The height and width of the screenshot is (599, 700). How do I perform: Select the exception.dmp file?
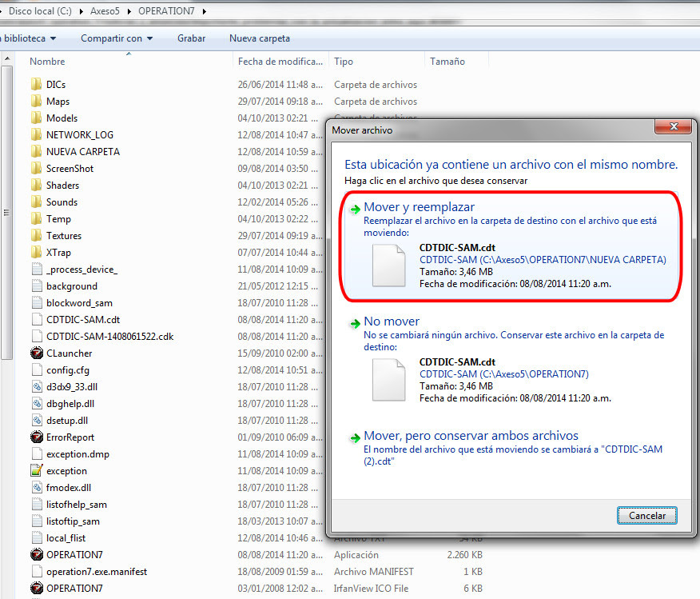point(78,453)
